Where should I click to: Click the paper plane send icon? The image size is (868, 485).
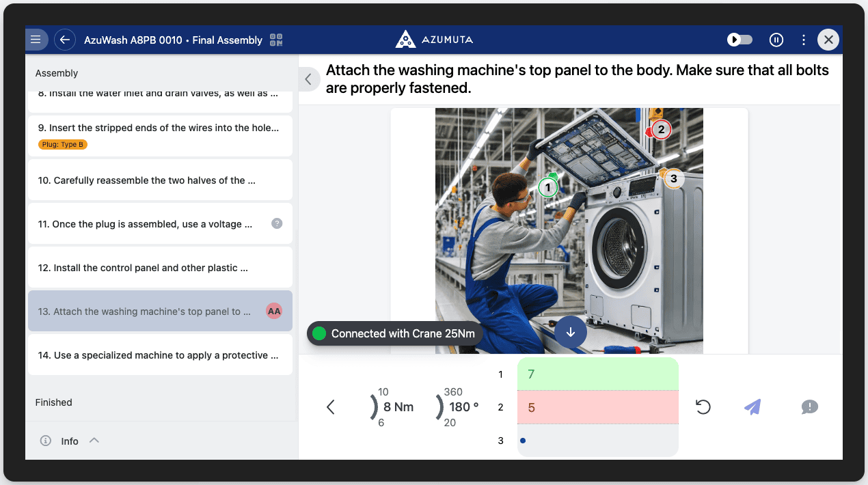click(752, 407)
